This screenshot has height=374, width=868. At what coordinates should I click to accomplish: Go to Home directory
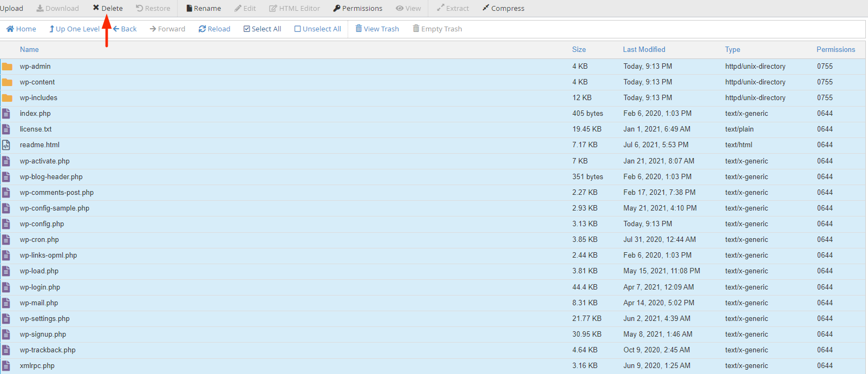[21, 29]
